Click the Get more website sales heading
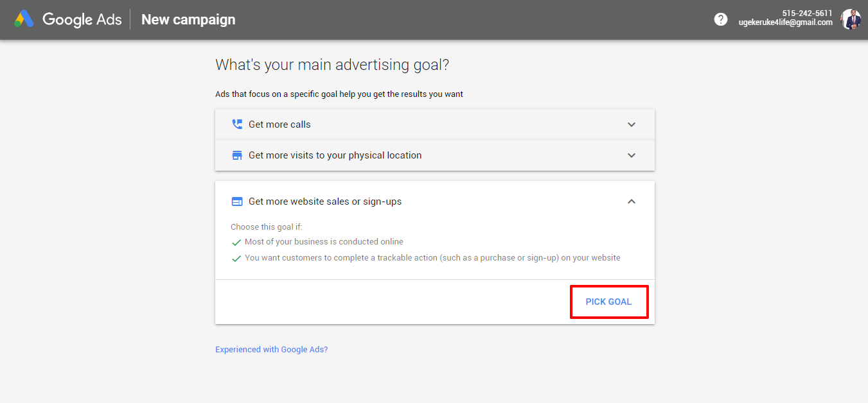 (325, 201)
